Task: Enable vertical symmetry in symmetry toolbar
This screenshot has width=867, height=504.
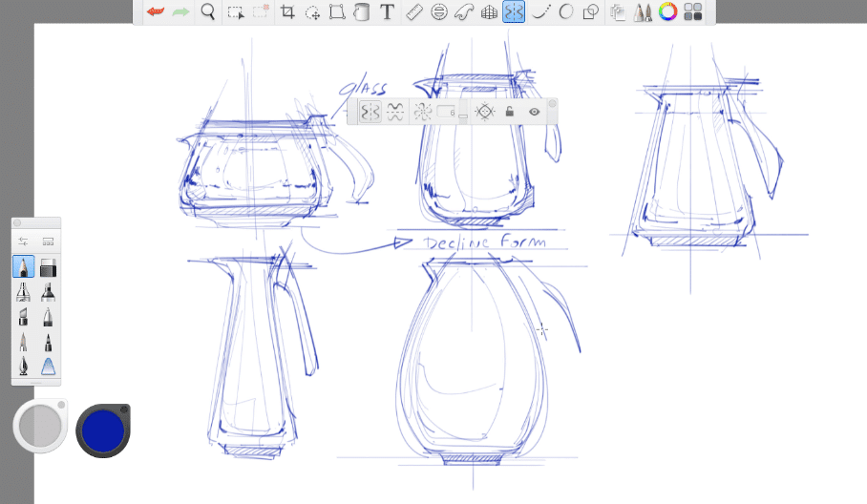Action: tap(370, 113)
